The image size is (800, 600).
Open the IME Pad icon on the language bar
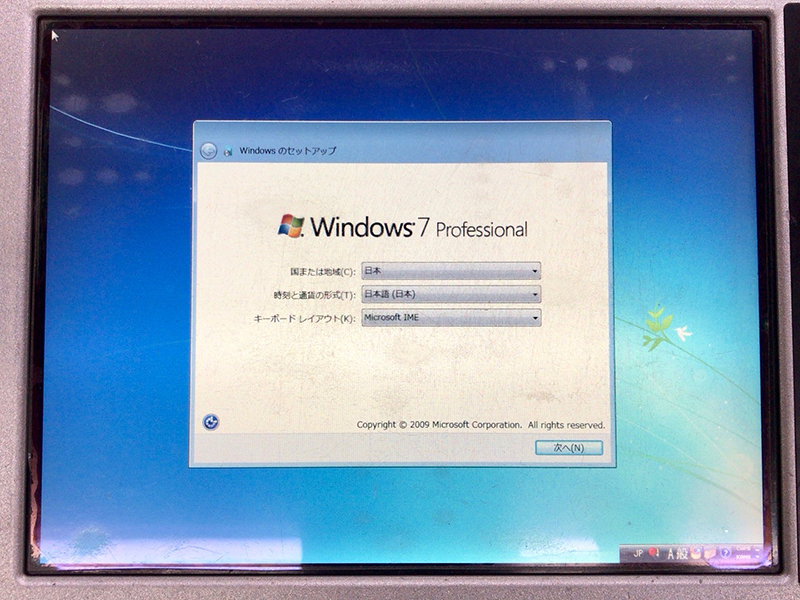pyautogui.click(x=697, y=554)
